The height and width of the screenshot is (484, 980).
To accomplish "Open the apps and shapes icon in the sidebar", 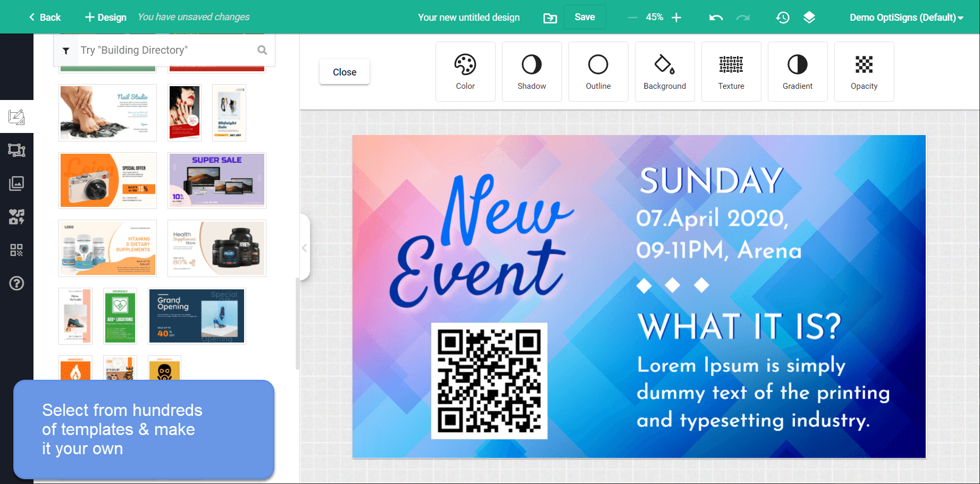I will tap(16, 217).
